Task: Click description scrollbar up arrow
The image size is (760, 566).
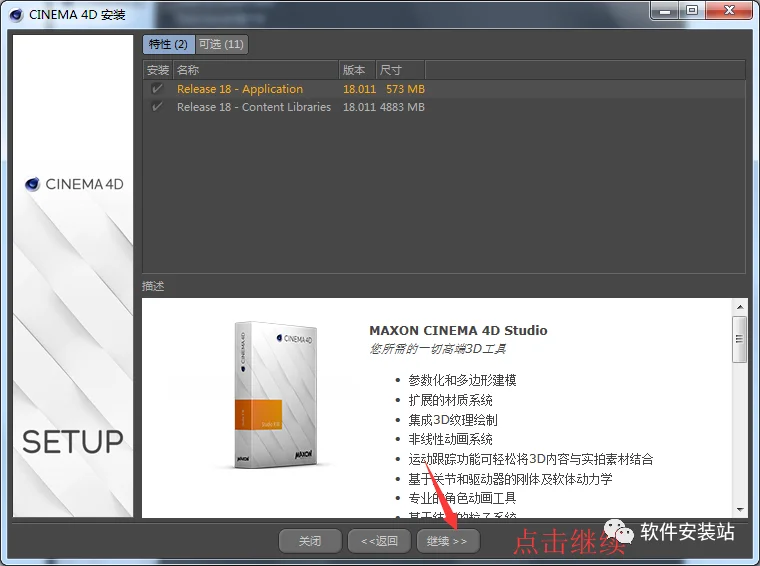Action: coord(740,307)
